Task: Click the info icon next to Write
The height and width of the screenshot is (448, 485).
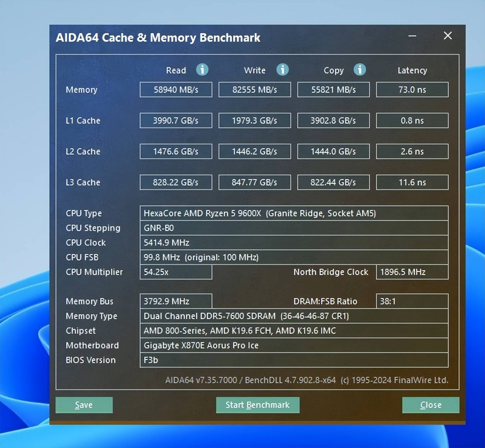Action: click(x=282, y=70)
